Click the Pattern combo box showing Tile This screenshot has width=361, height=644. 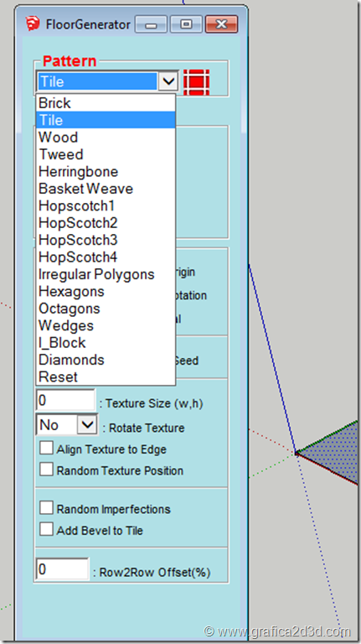point(107,81)
